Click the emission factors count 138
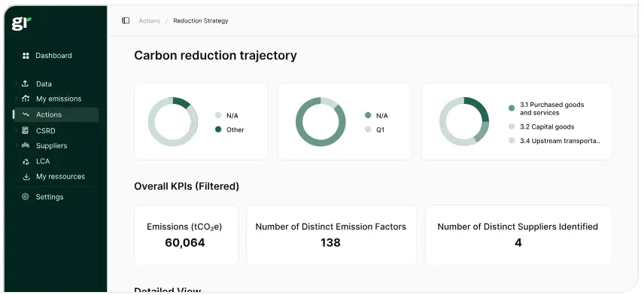The height and width of the screenshot is (295, 644). click(x=330, y=242)
